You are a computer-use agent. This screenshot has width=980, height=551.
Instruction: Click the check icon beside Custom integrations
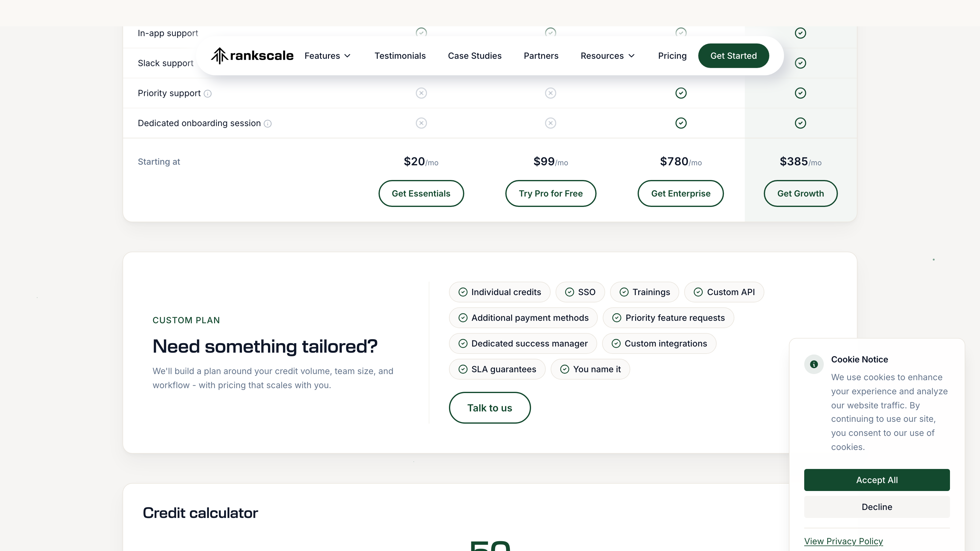(x=616, y=344)
